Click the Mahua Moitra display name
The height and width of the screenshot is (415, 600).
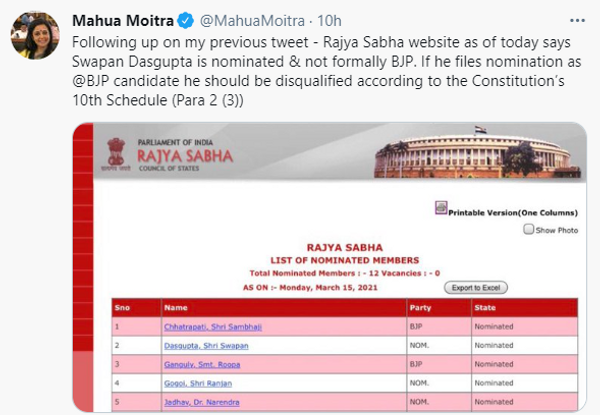(123, 21)
